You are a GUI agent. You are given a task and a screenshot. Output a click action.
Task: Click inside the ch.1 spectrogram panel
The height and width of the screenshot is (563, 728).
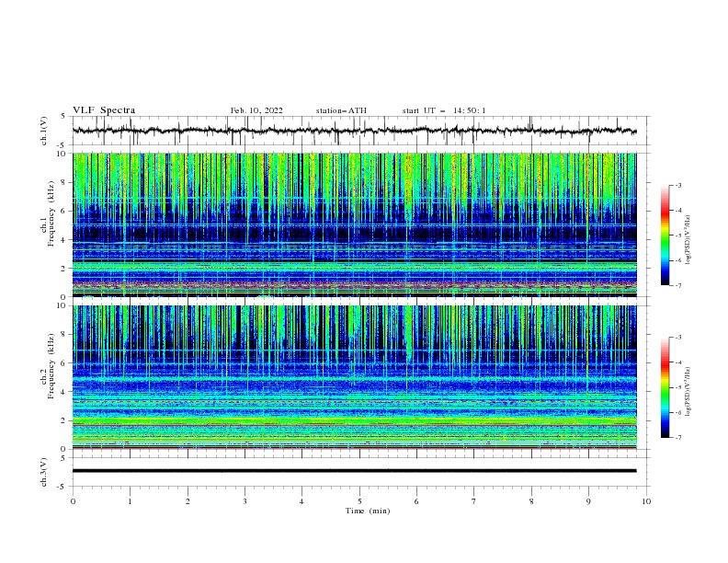click(x=354, y=224)
